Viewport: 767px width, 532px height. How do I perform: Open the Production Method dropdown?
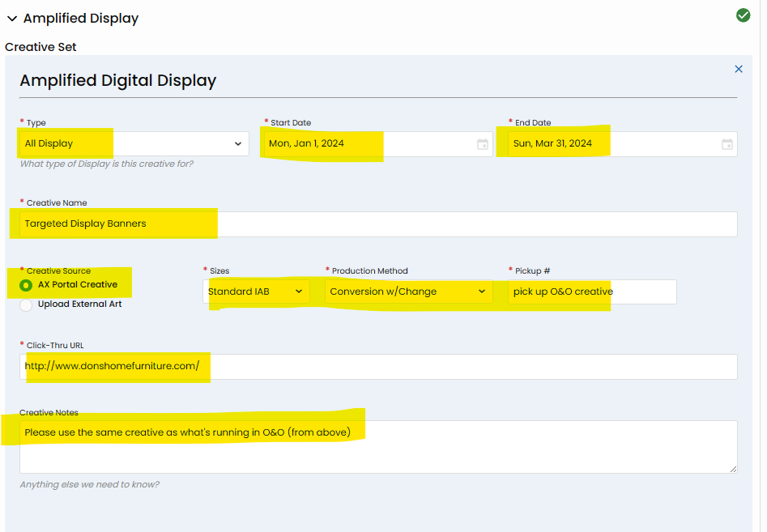(x=408, y=292)
